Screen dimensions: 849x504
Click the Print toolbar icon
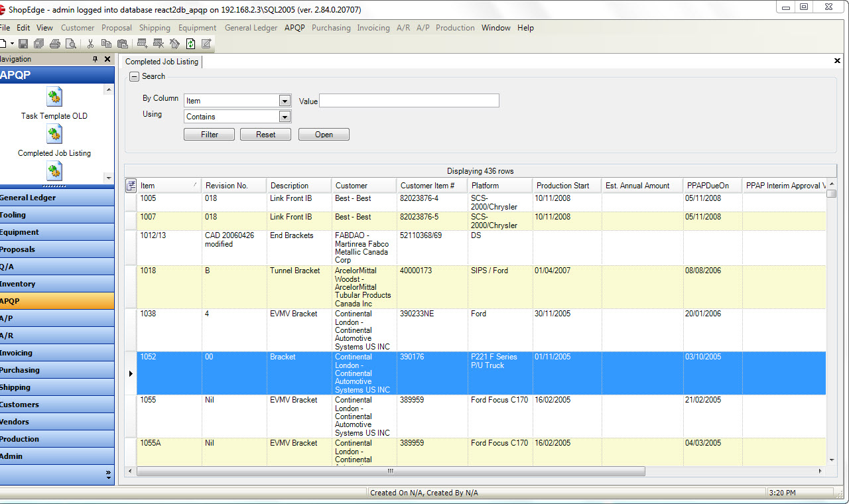(x=55, y=44)
